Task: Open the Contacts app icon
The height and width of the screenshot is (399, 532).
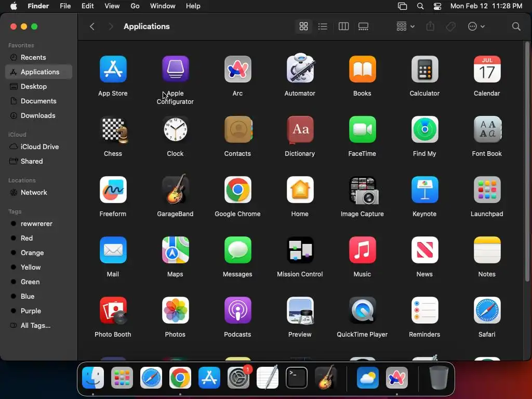Action: point(238,129)
